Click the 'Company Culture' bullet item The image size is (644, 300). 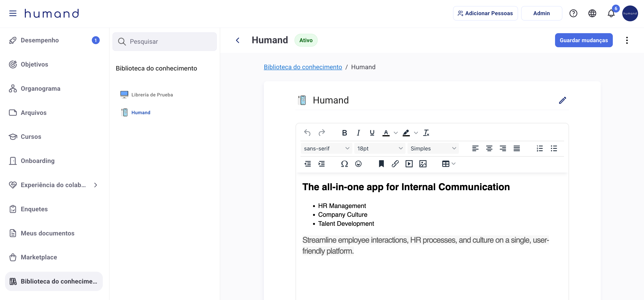point(342,215)
